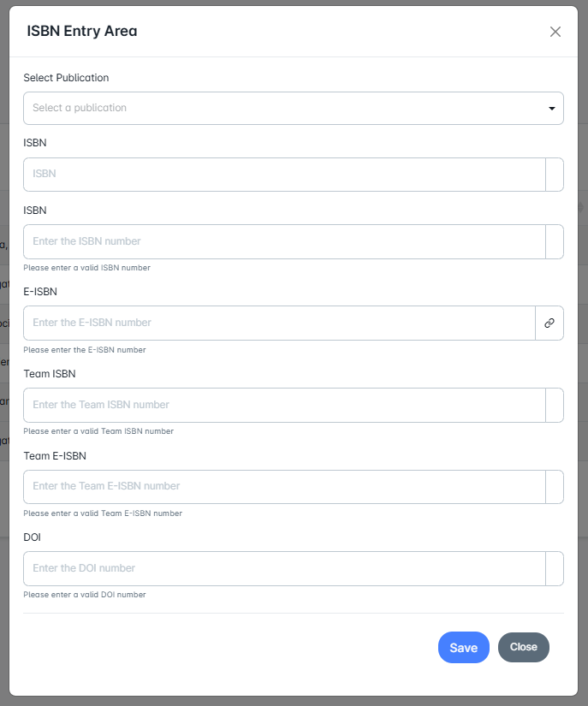Click addon box next to first ISBN input
The image size is (588, 706).
(555, 174)
